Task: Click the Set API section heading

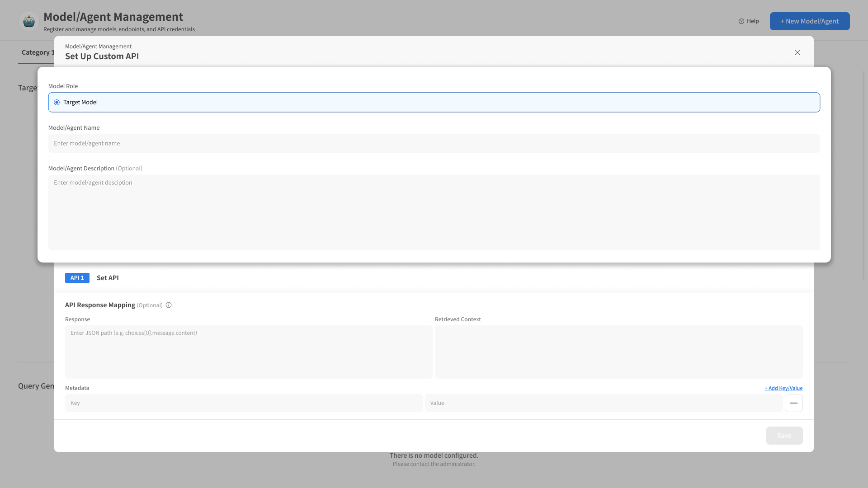Action: click(108, 278)
